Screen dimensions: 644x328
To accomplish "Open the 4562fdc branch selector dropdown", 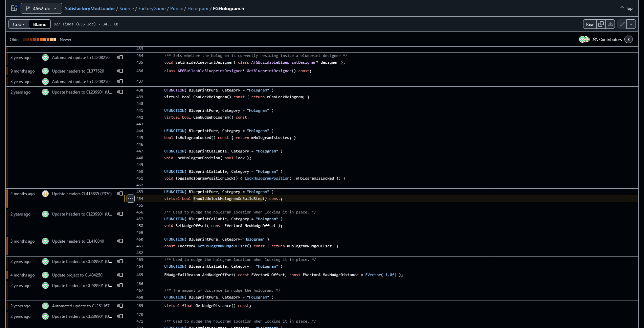I will (x=41, y=8).
